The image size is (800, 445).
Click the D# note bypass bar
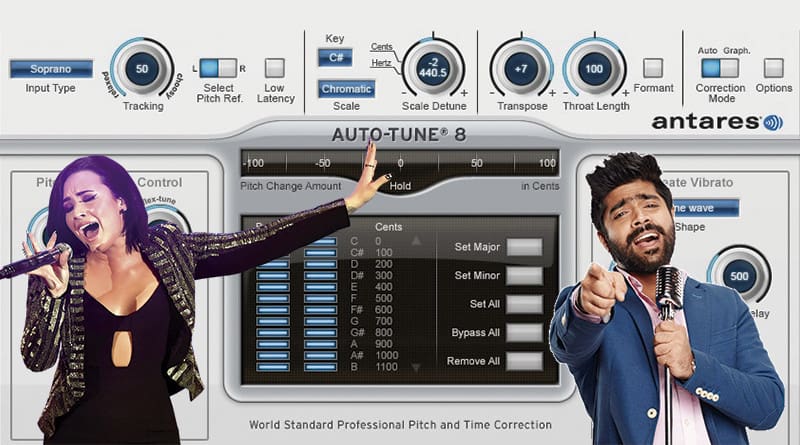point(273,276)
